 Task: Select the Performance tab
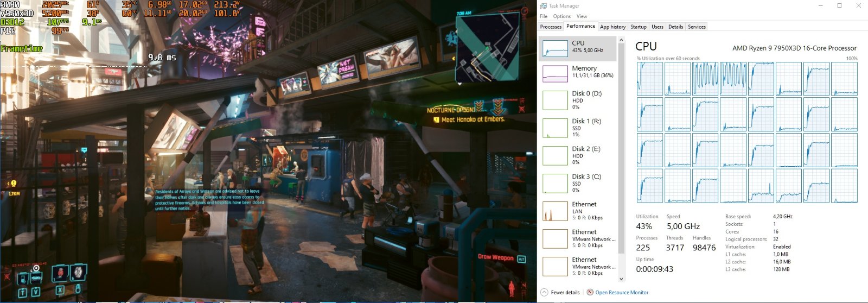pyautogui.click(x=580, y=26)
